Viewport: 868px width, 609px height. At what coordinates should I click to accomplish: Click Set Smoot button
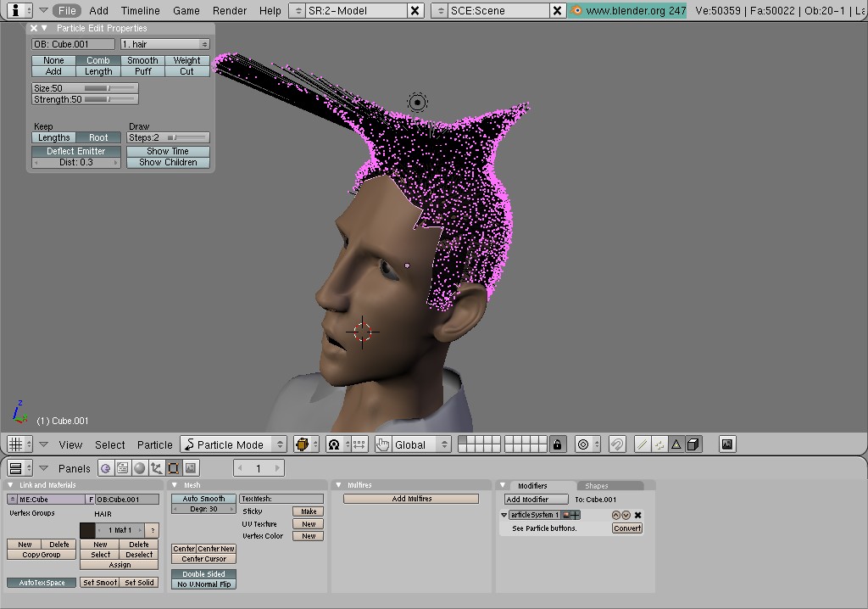(x=100, y=583)
